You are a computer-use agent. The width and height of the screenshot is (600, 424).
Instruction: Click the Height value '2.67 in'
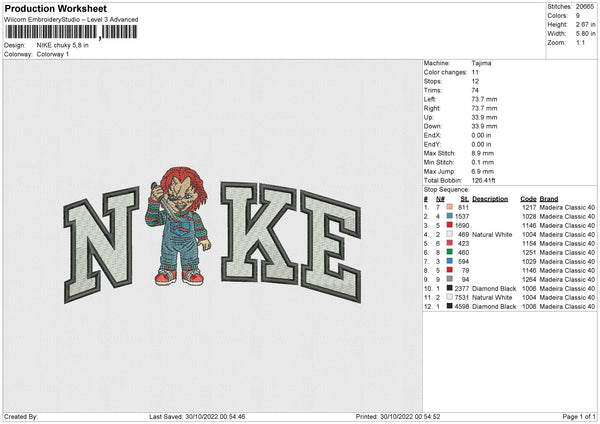point(585,24)
